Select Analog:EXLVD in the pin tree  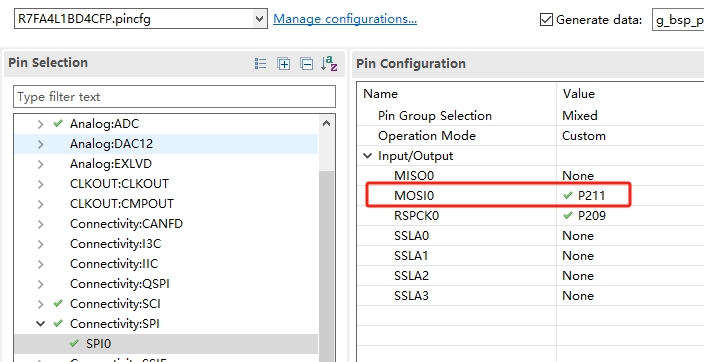[110, 164]
